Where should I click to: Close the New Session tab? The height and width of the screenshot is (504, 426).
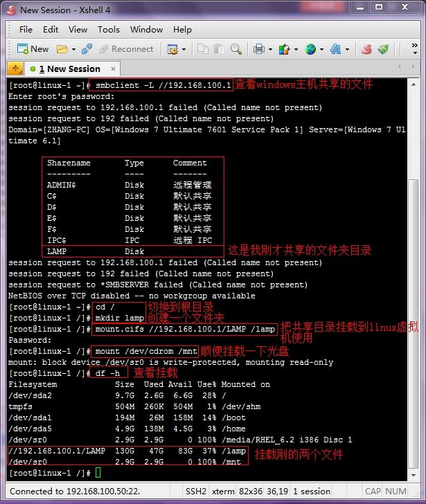113,69
